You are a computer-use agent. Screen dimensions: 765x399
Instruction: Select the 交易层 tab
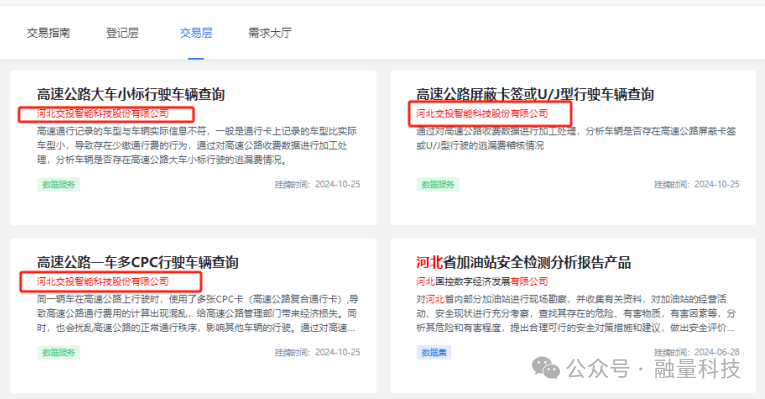click(196, 33)
